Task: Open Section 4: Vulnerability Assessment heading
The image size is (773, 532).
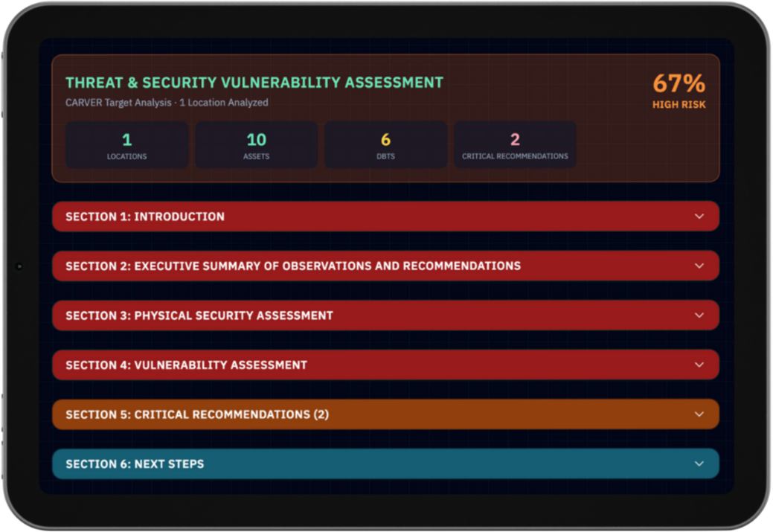Action: 186,365
